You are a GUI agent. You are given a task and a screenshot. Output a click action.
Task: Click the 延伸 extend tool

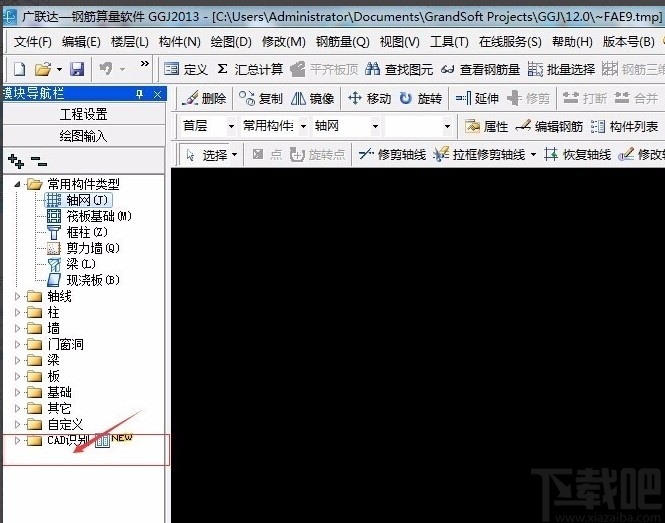click(477, 98)
